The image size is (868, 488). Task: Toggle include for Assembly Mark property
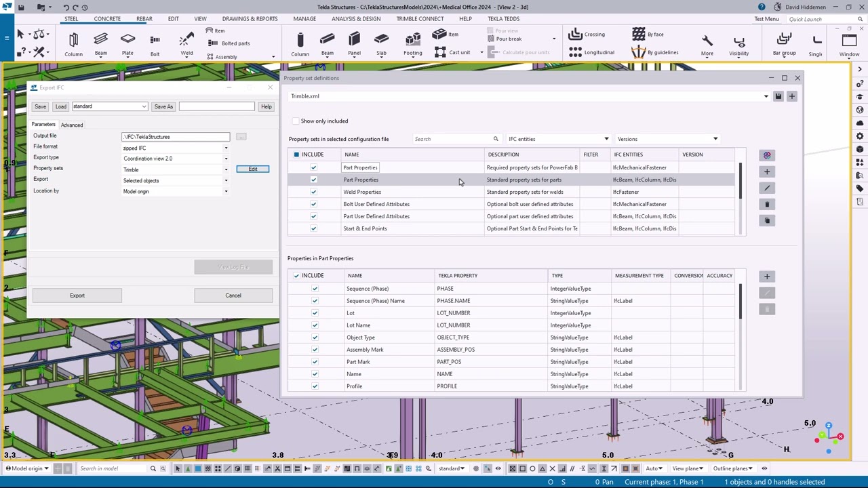[315, 350]
